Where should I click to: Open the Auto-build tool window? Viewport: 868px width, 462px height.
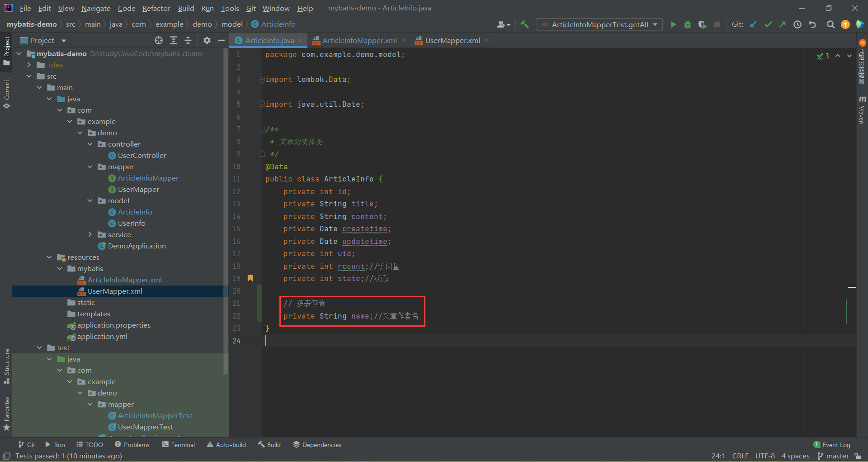(226, 445)
